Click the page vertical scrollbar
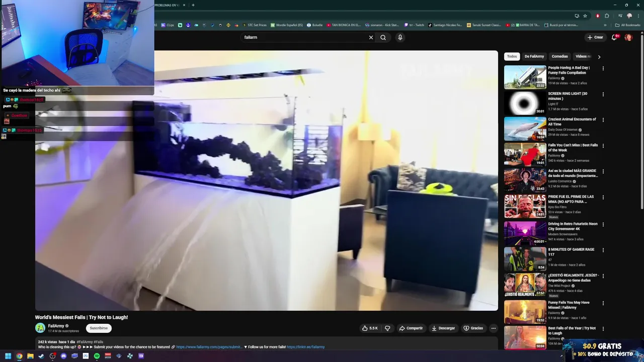 click(642, 121)
